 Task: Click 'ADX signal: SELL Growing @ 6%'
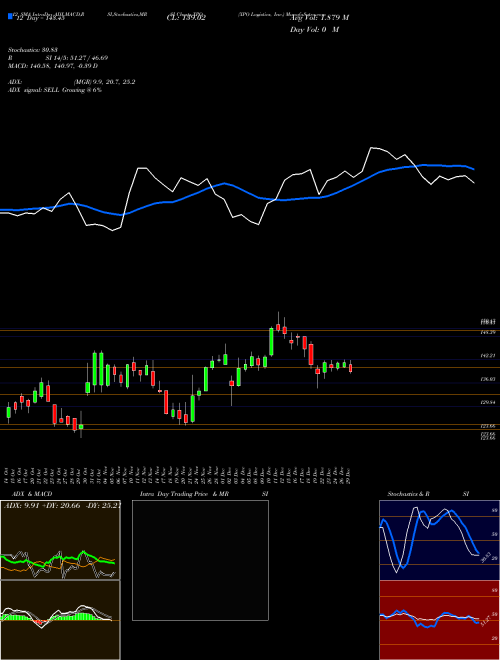click(x=55, y=90)
